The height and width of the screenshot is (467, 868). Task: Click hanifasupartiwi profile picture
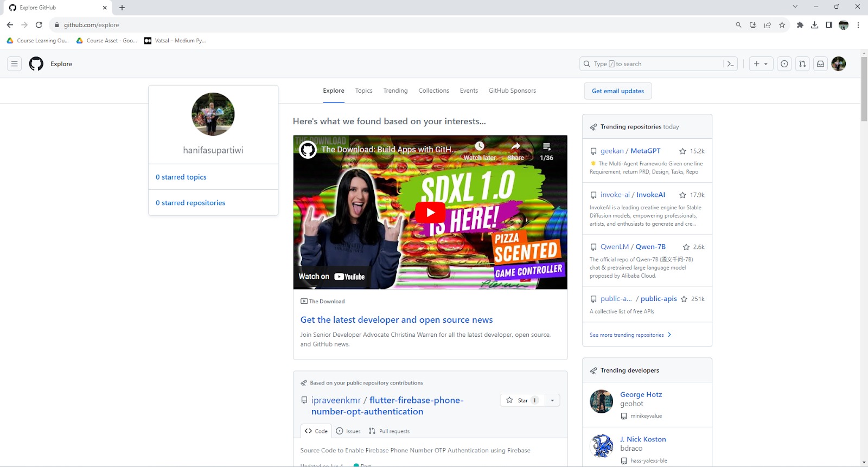tap(213, 114)
